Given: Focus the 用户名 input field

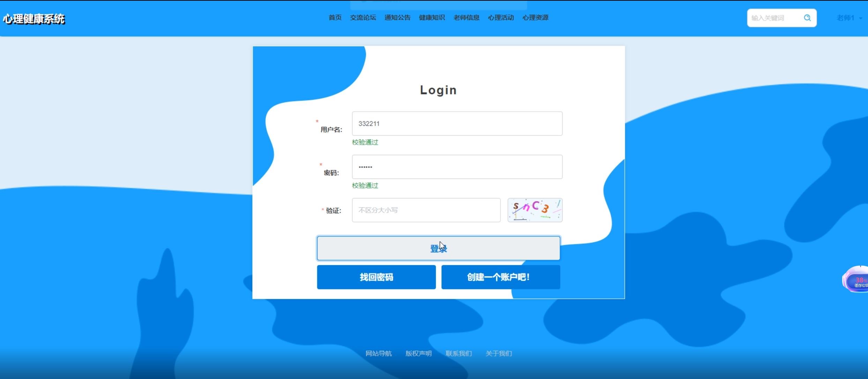Looking at the screenshot, I should click(x=457, y=123).
